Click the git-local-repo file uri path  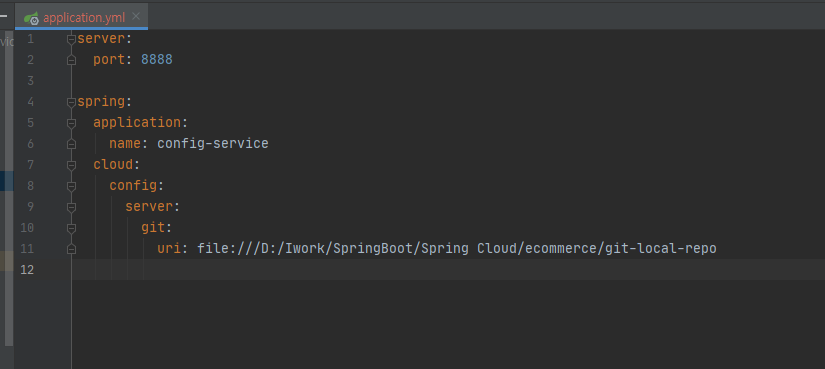pyautogui.click(x=457, y=248)
